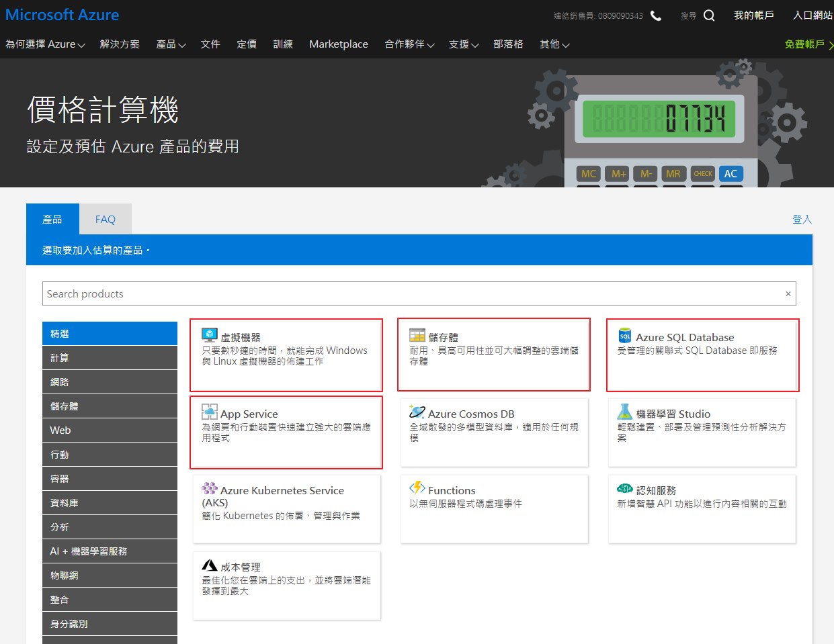
Task: Select the 資料庫 category
Action: click(x=110, y=503)
